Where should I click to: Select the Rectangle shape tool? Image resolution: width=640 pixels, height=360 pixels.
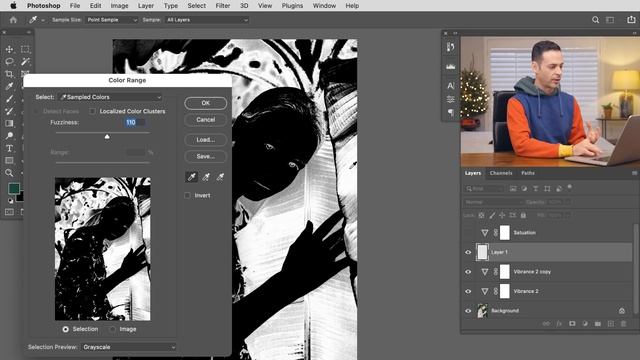pos(9,160)
